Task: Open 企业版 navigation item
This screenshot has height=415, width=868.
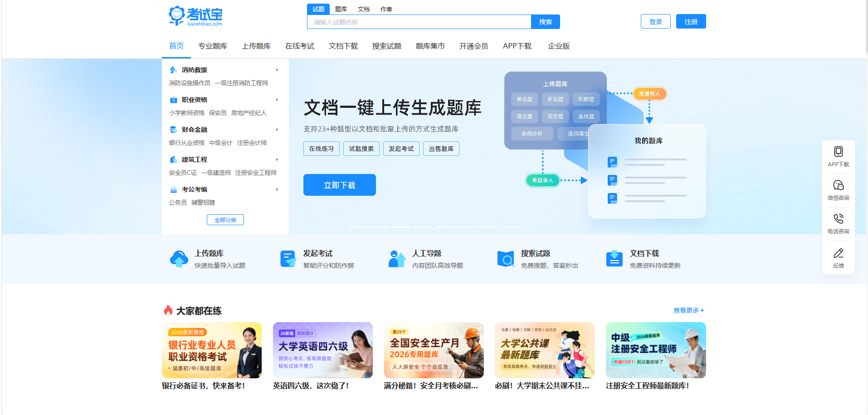Action: click(559, 46)
